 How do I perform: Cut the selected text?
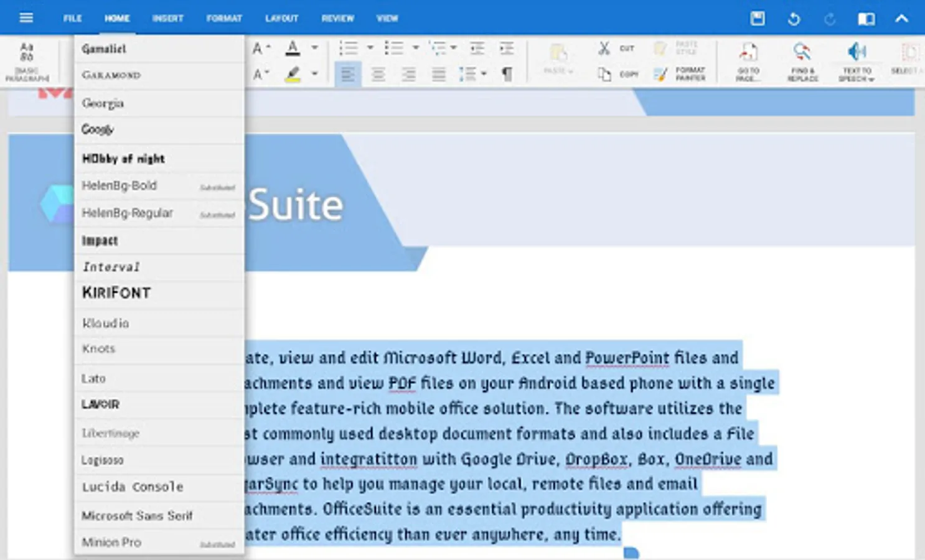point(616,49)
